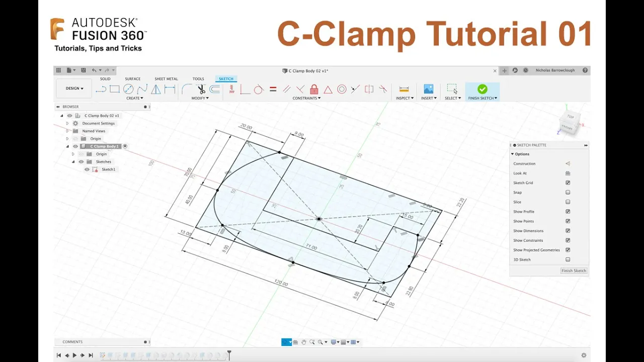644x362 pixels.
Task: Click the Measure inspect icon
Action: (x=404, y=89)
